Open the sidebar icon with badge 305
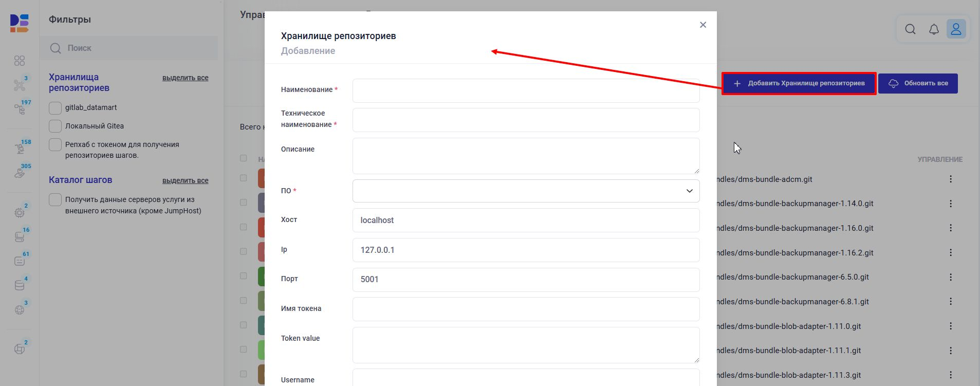Image resolution: width=980 pixels, height=386 pixels. (20, 173)
